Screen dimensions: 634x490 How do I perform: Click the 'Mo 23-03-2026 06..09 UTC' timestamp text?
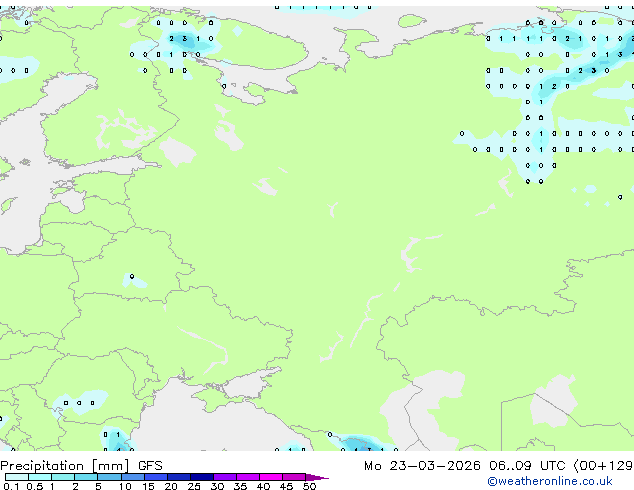pos(464,466)
